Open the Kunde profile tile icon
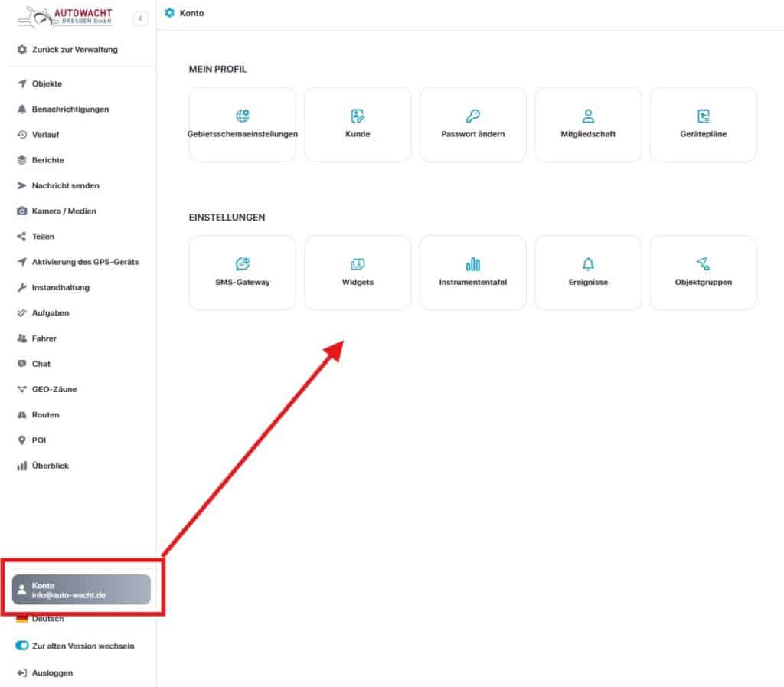 click(358, 116)
